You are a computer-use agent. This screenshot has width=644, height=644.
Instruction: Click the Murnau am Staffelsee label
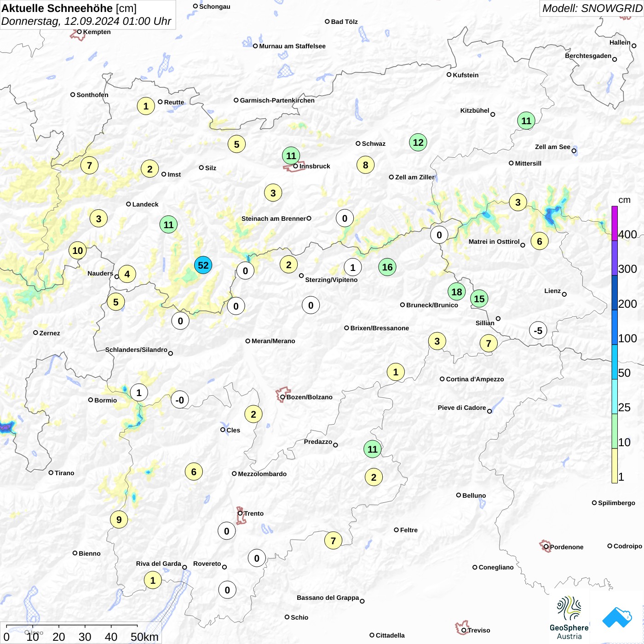(292, 46)
